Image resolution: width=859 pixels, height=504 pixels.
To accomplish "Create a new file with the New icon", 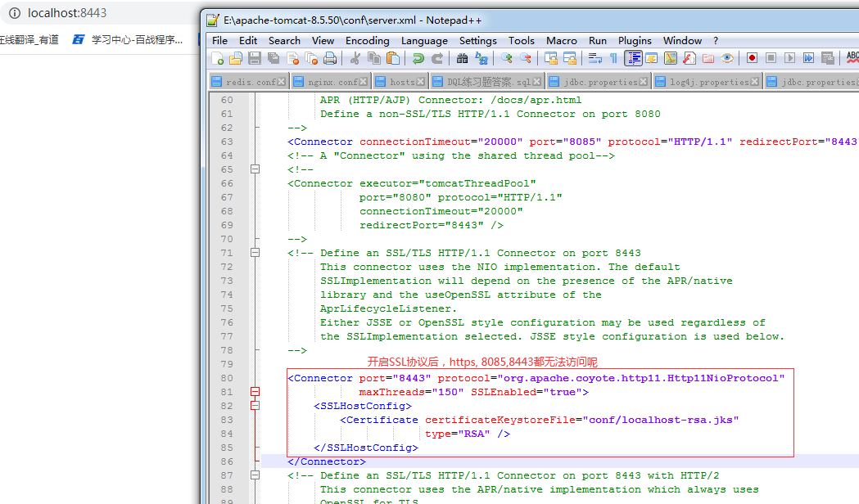I will click(x=217, y=58).
